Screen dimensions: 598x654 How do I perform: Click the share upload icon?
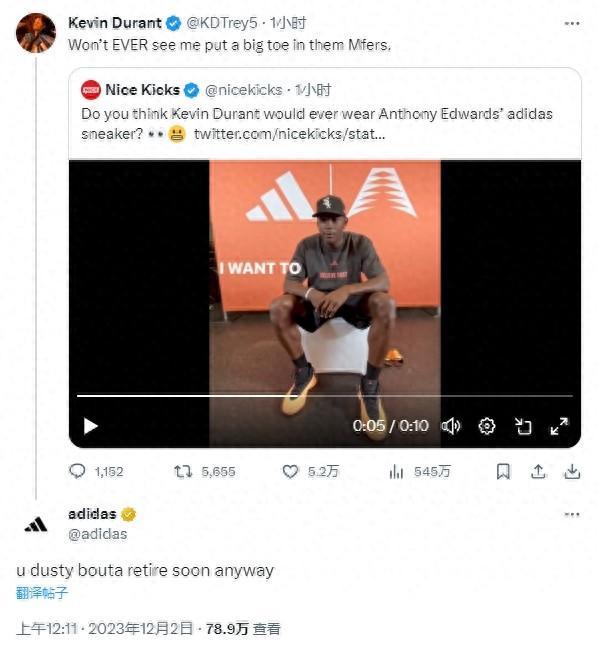(538, 471)
